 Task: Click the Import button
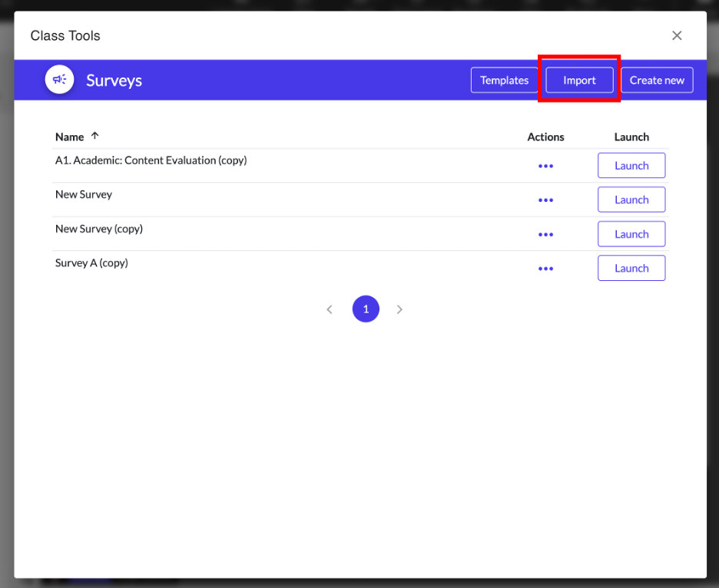pos(579,80)
